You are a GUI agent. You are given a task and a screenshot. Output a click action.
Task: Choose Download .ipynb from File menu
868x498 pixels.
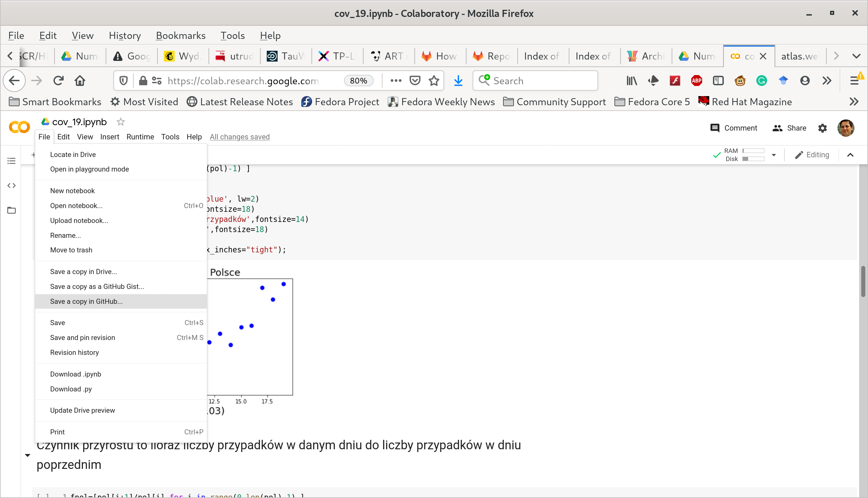tap(75, 374)
